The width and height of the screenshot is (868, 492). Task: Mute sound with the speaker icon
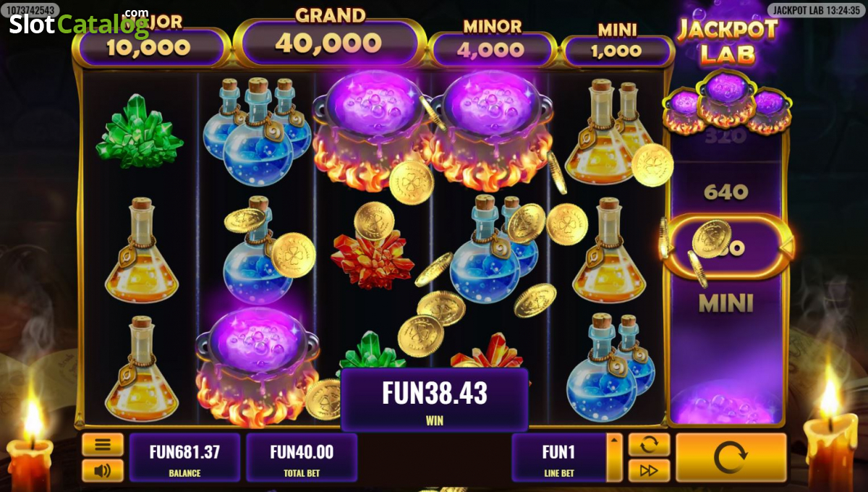click(x=102, y=471)
